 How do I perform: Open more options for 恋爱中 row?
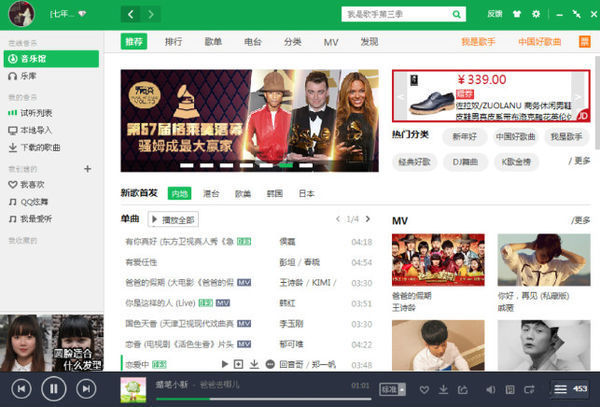[x=270, y=364]
